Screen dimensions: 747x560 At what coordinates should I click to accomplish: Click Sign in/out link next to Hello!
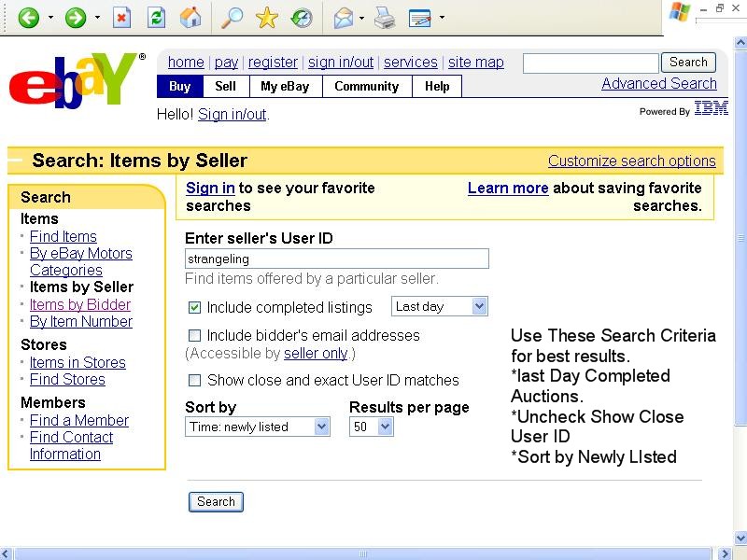click(x=233, y=114)
